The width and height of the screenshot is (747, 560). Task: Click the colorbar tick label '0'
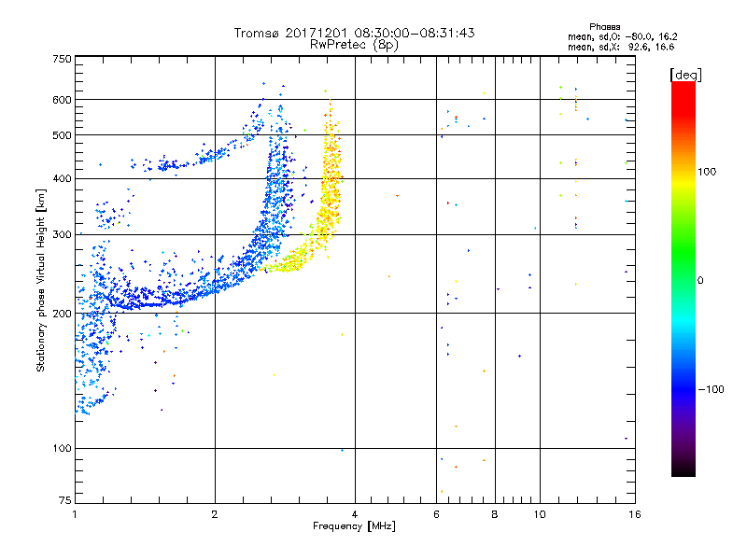pyautogui.click(x=700, y=281)
